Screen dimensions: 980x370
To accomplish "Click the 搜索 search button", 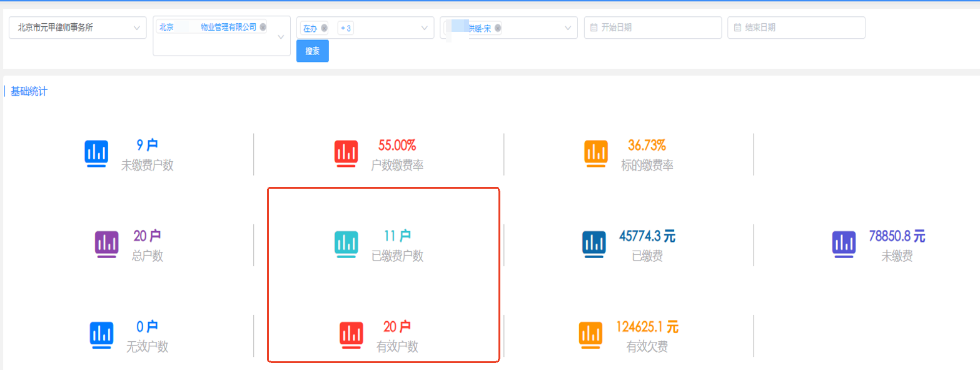I will pos(312,51).
